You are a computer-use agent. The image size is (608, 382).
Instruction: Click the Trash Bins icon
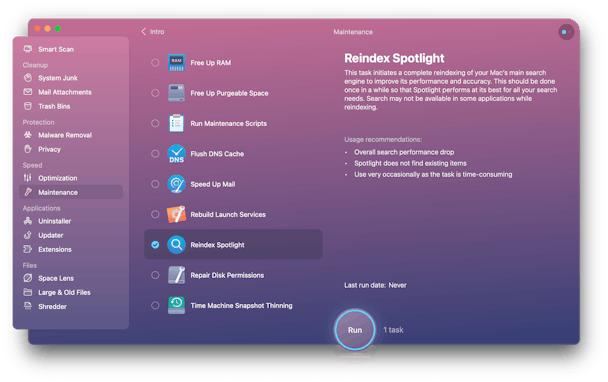[x=28, y=106]
